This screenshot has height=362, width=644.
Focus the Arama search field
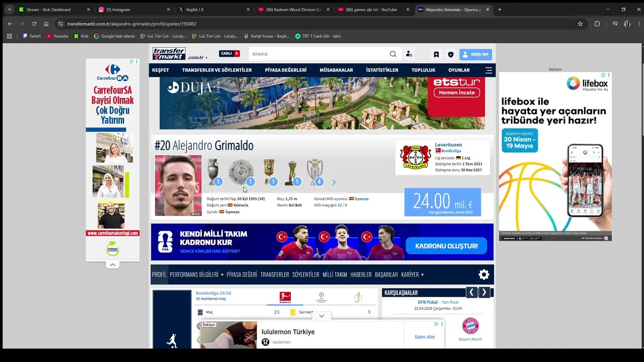pos(319,54)
